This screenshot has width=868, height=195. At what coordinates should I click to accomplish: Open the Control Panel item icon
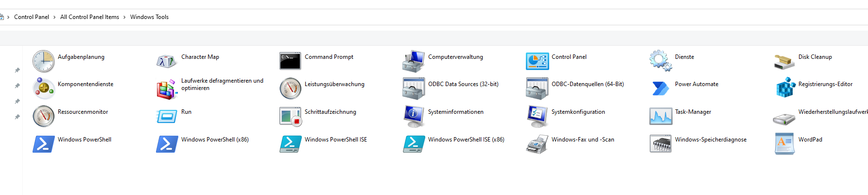tap(538, 61)
